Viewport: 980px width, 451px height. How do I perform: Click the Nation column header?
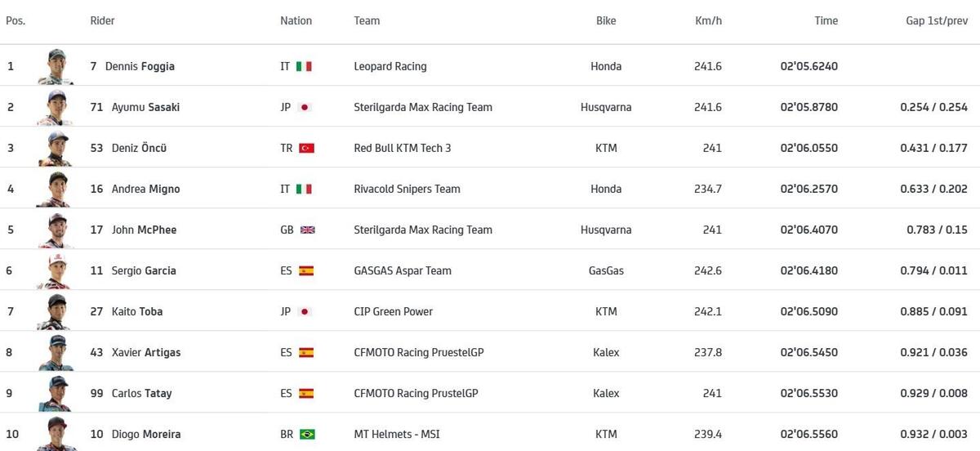[x=296, y=20]
